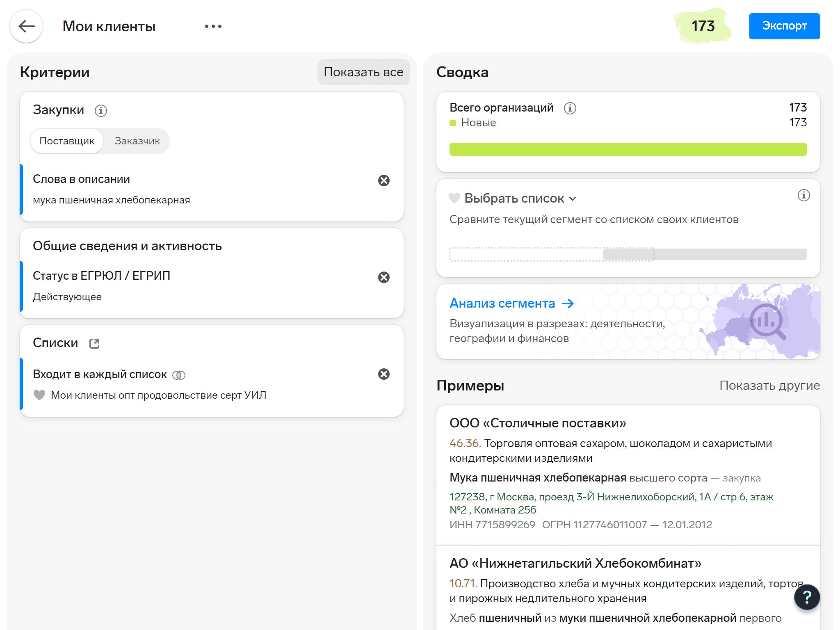Screen dimensions: 840x630
Task: Open ООО «Столичные поставки» company entry
Action: pos(537,423)
